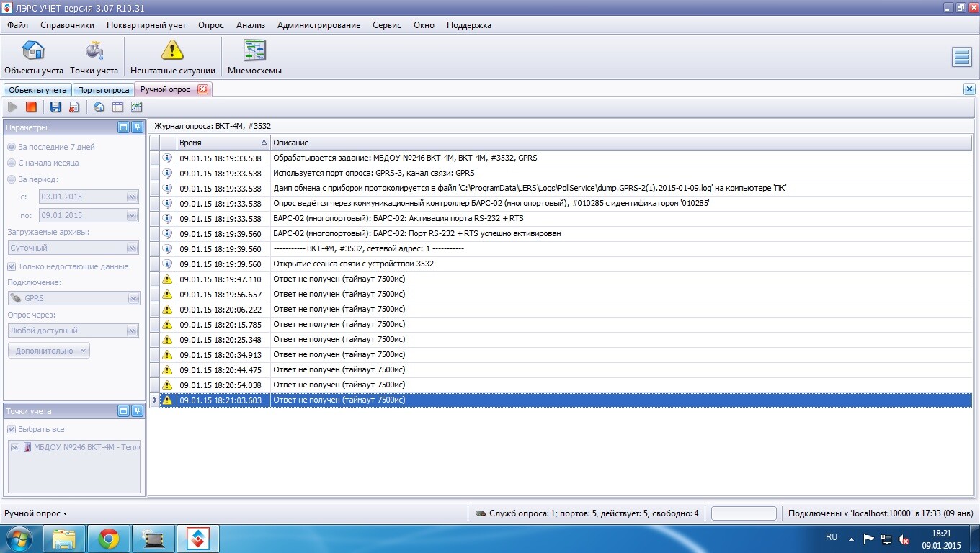Open the Окно menu
The height and width of the screenshot is (553, 980).
[x=424, y=25]
